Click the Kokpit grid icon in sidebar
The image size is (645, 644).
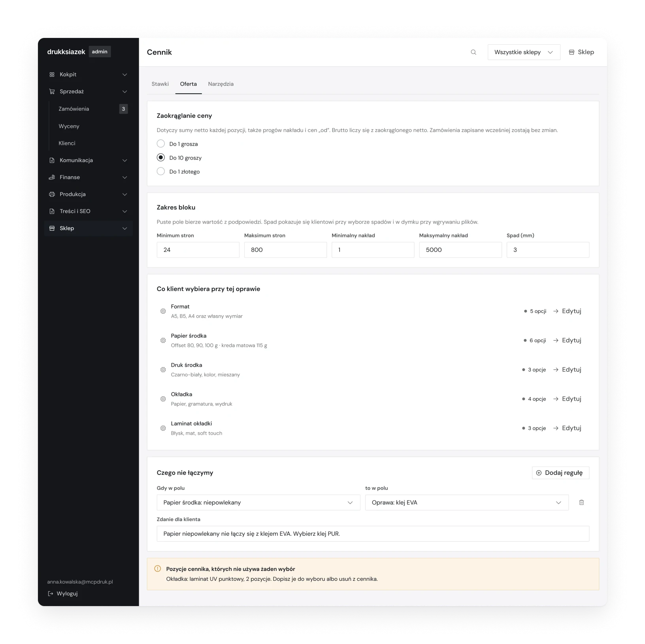click(52, 74)
